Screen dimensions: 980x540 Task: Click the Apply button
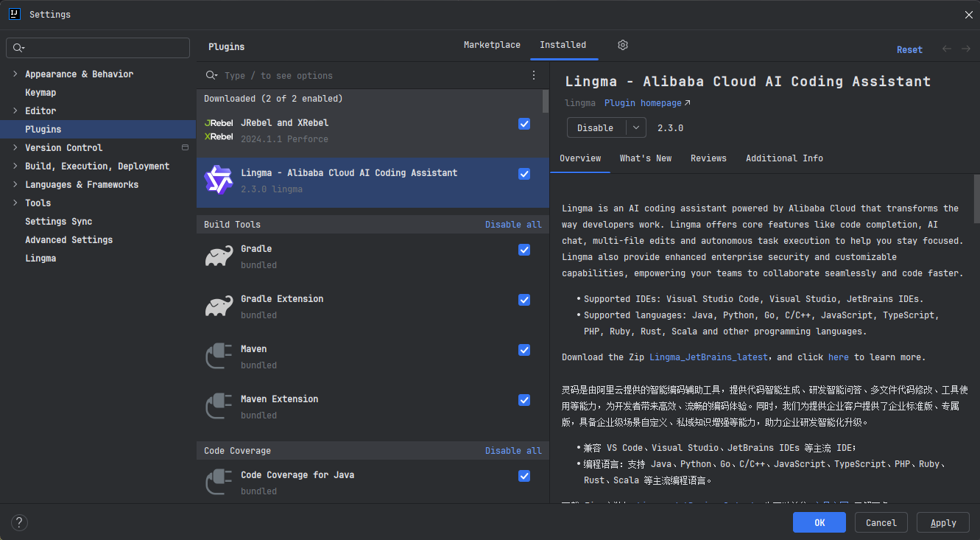click(x=943, y=522)
